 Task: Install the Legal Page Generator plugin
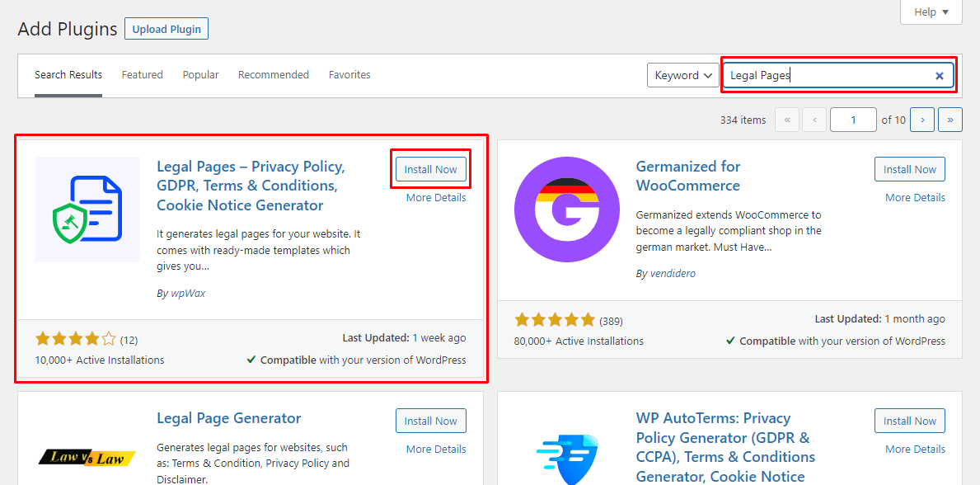(430, 421)
